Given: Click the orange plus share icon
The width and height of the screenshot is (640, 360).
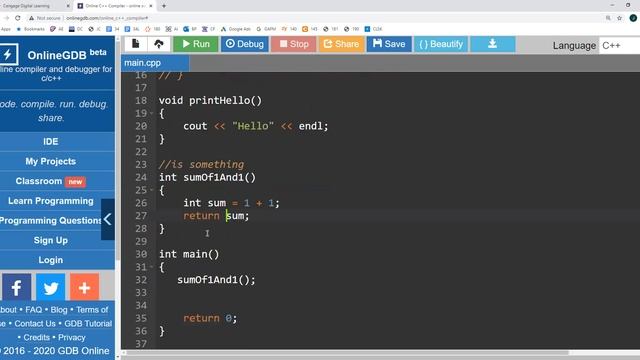Looking at the screenshot, I should tap(84, 287).
